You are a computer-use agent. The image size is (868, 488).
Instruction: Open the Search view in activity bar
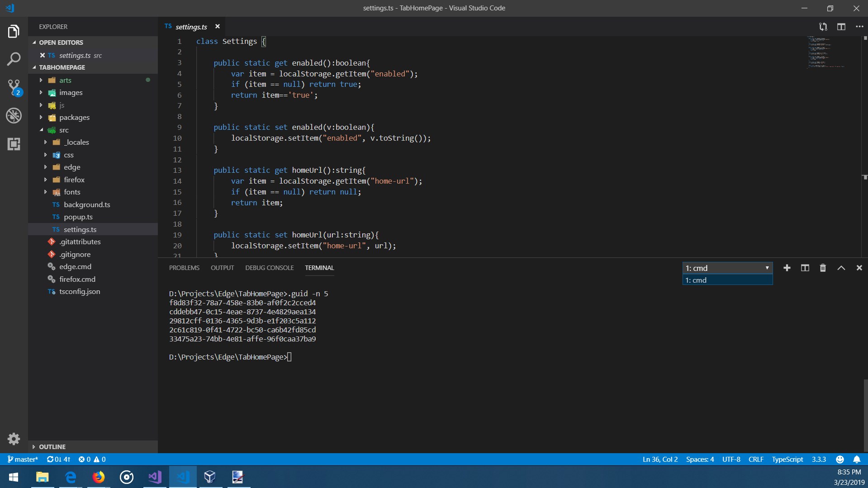[x=14, y=59]
